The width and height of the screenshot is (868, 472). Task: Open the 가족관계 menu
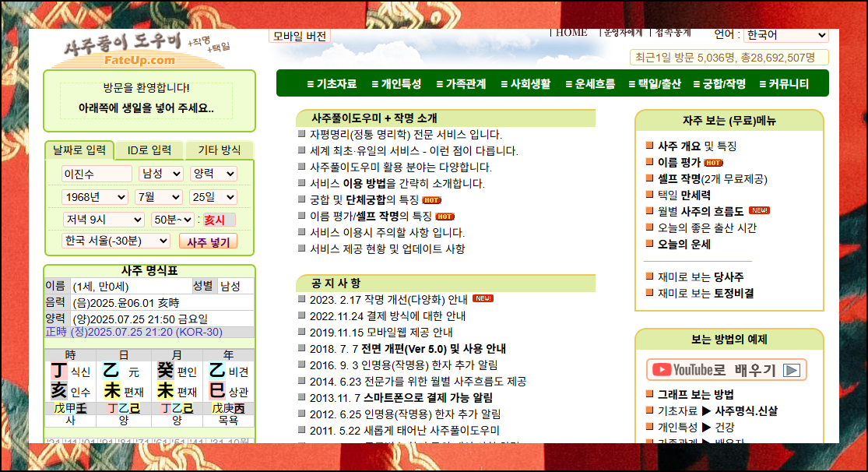click(x=461, y=84)
